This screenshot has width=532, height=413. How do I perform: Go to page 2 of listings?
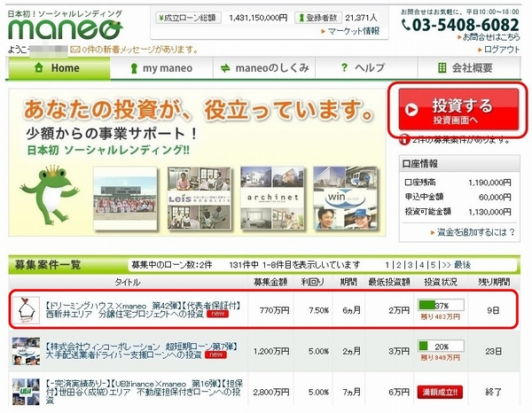[399, 265]
